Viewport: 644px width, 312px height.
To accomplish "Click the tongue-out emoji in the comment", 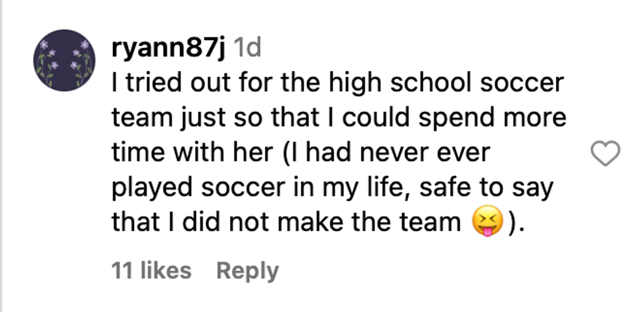I will [x=487, y=223].
